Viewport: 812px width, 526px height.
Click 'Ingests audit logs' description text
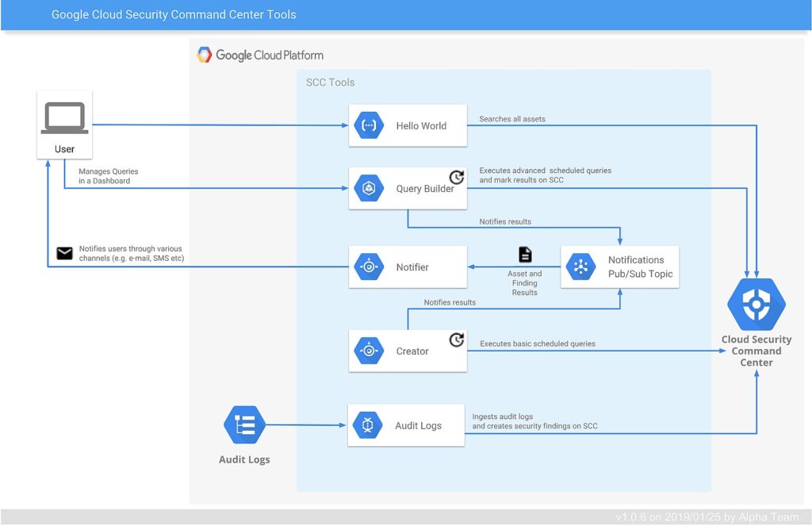coord(535,421)
